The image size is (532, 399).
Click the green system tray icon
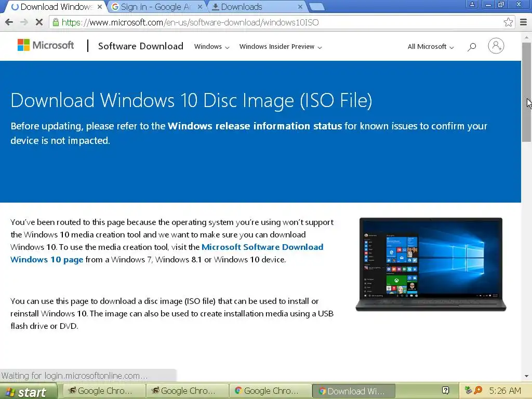coord(468,391)
